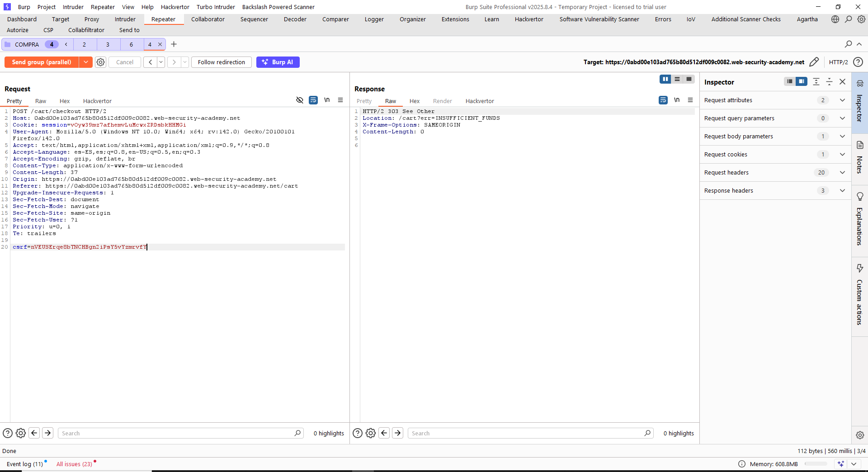Screen dimensions: 868x472
Task: Expand Request headers section in Inspector
Action: [842, 172]
